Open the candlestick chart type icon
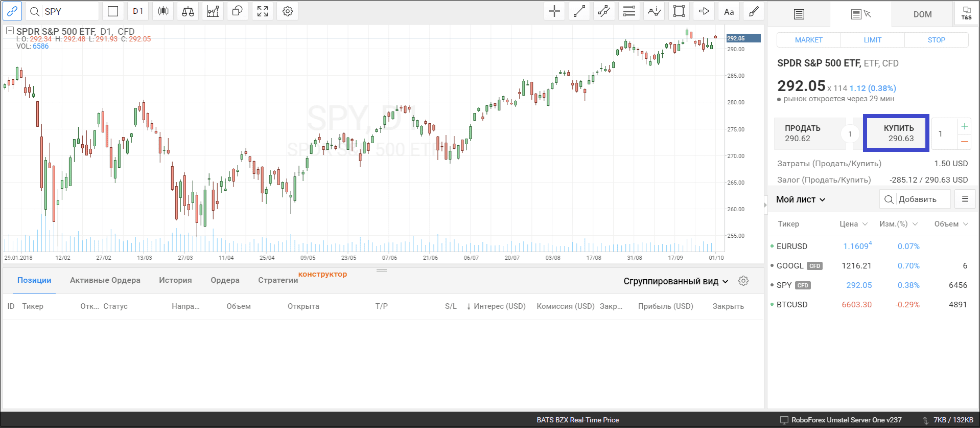The image size is (980, 428). pos(163,11)
